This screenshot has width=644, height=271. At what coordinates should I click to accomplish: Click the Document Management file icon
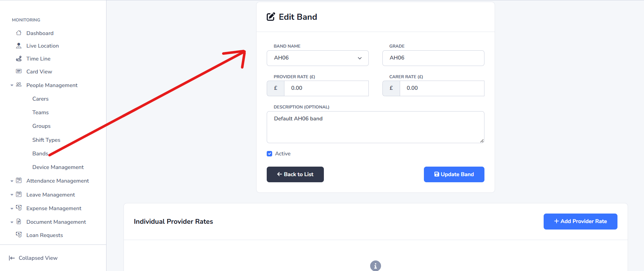point(19,222)
